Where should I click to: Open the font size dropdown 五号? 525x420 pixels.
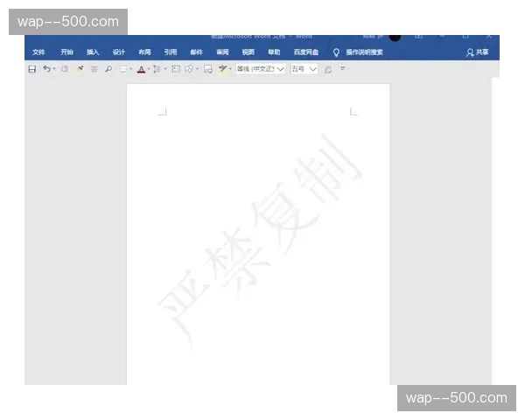point(304,68)
